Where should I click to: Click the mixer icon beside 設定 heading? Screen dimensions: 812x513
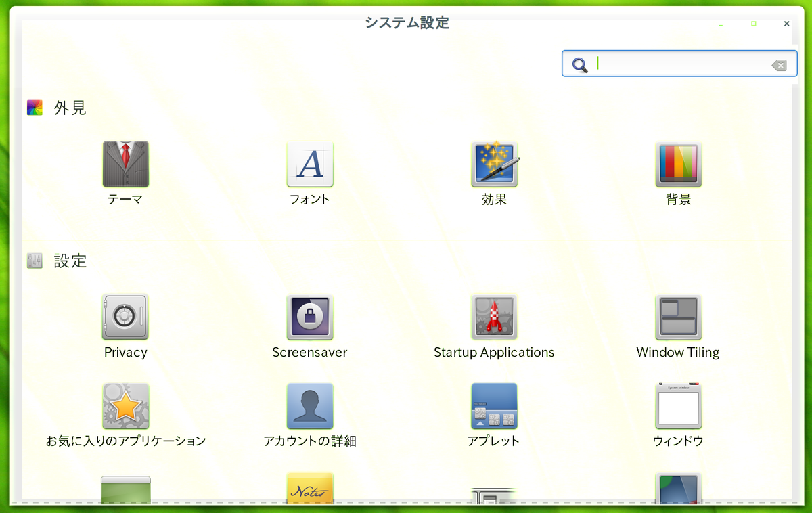35,261
